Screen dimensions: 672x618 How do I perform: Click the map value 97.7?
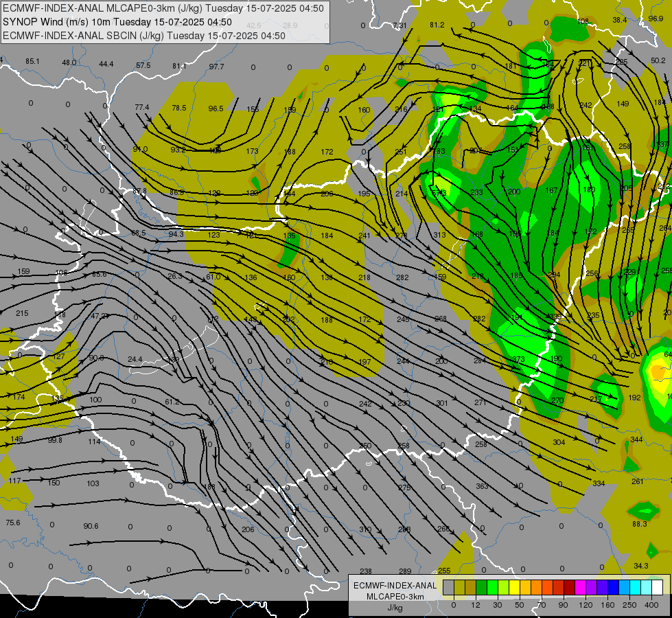[x=217, y=67]
